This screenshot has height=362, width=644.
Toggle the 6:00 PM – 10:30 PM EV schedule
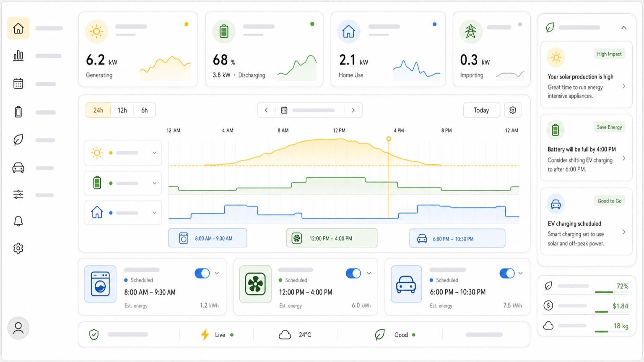tap(507, 273)
